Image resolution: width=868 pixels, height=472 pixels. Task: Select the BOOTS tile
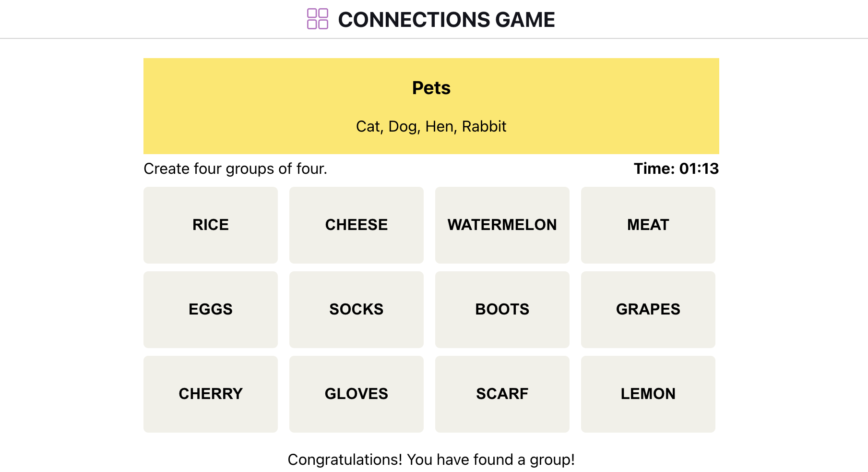click(502, 309)
